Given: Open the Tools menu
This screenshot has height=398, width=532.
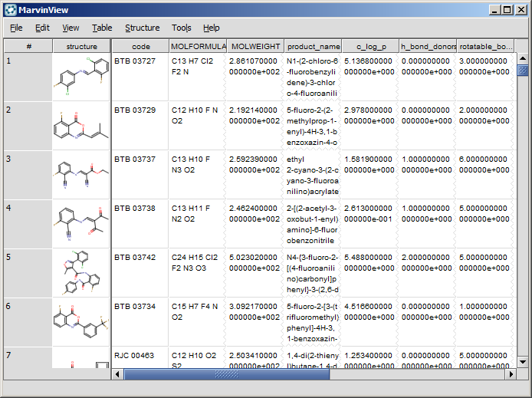Looking at the screenshot, I should click(x=182, y=28).
